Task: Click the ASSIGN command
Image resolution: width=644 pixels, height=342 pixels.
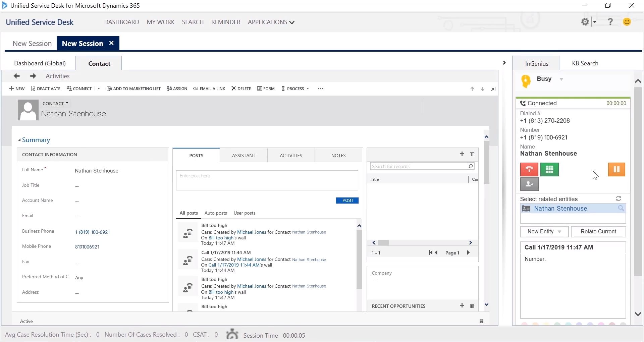Action: click(x=177, y=89)
